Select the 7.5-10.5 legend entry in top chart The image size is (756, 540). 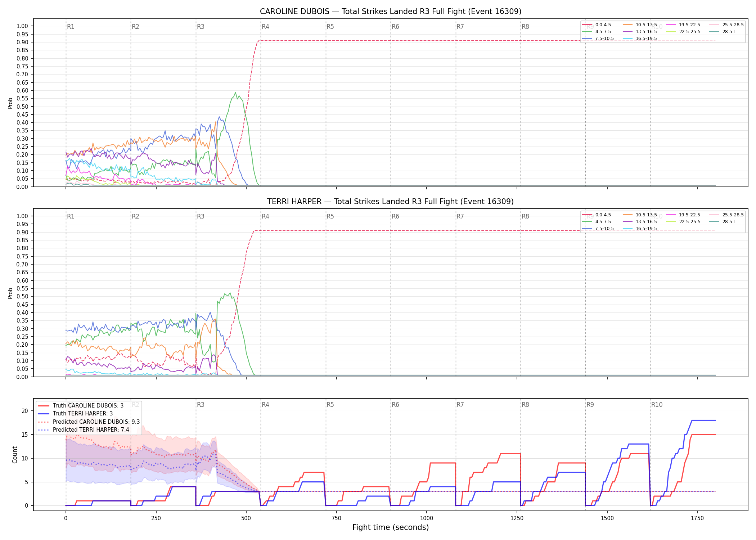click(x=598, y=39)
